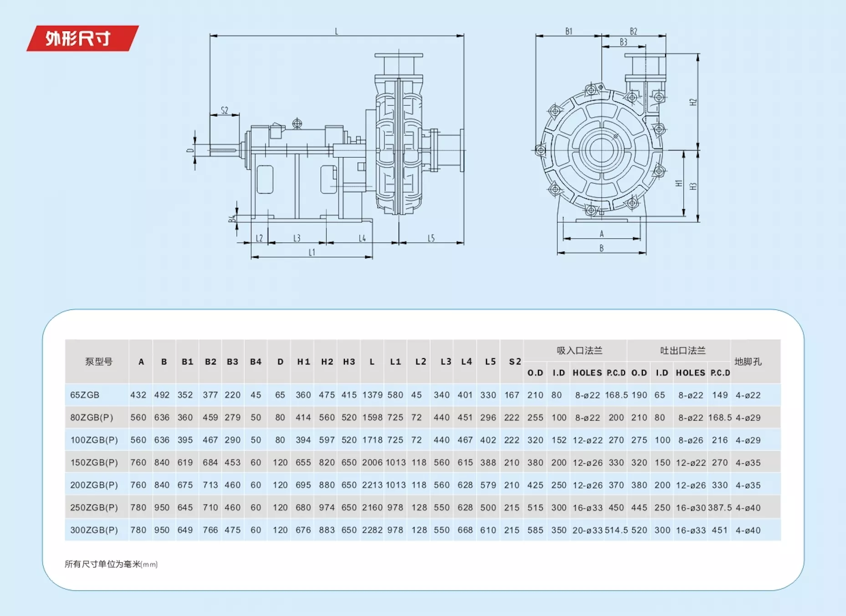This screenshot has height=616, width=846.
Task: Click the B1 dimension label on front view
Action: coord(569,31)
